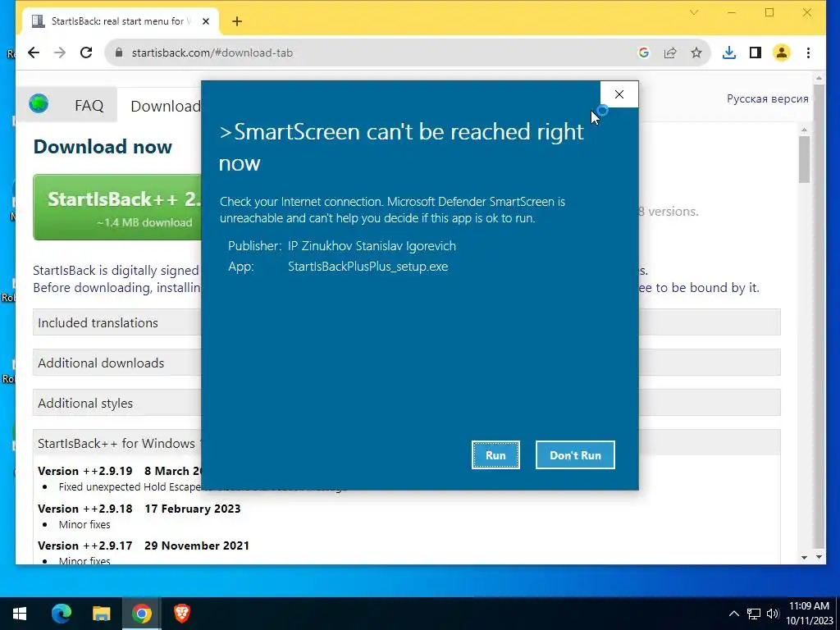Open Chrome three-dot menu
The image size is (840, 630).
[808, 52]
